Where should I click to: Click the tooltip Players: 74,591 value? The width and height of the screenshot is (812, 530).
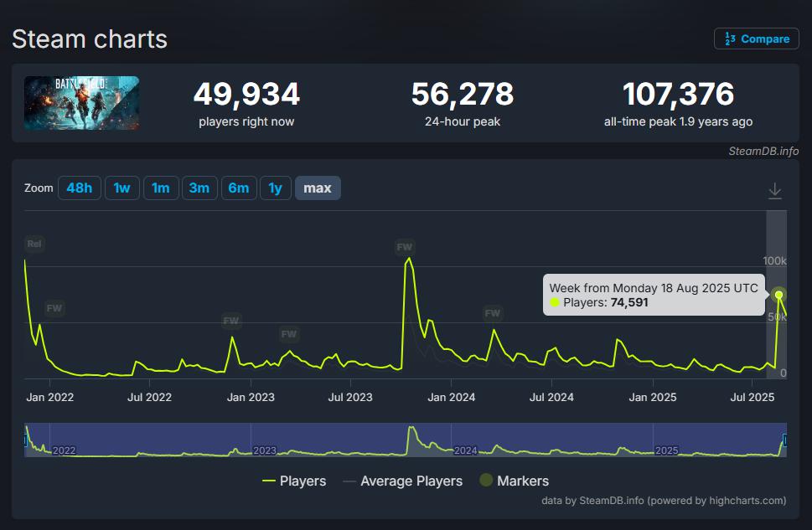click(629, 302)
